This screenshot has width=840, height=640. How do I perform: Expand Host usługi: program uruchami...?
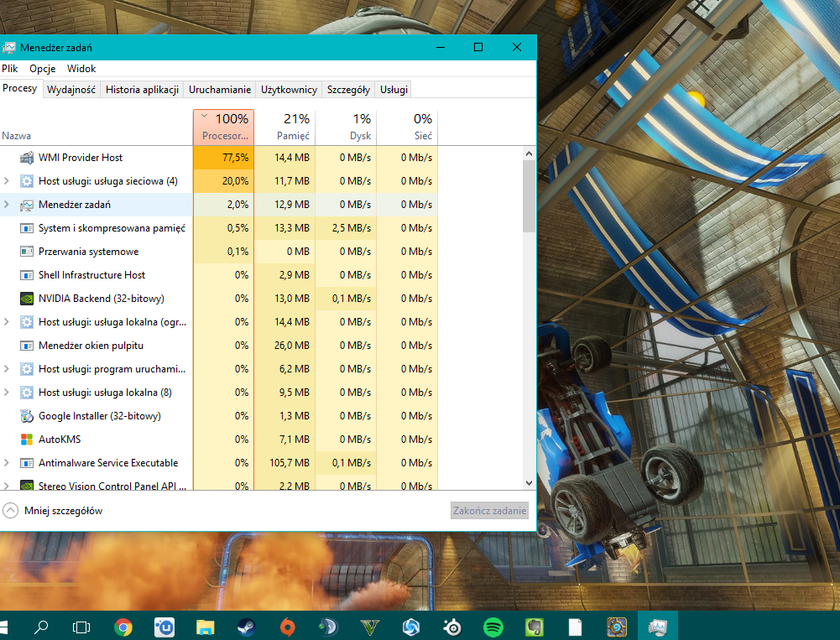click(7, 369)
